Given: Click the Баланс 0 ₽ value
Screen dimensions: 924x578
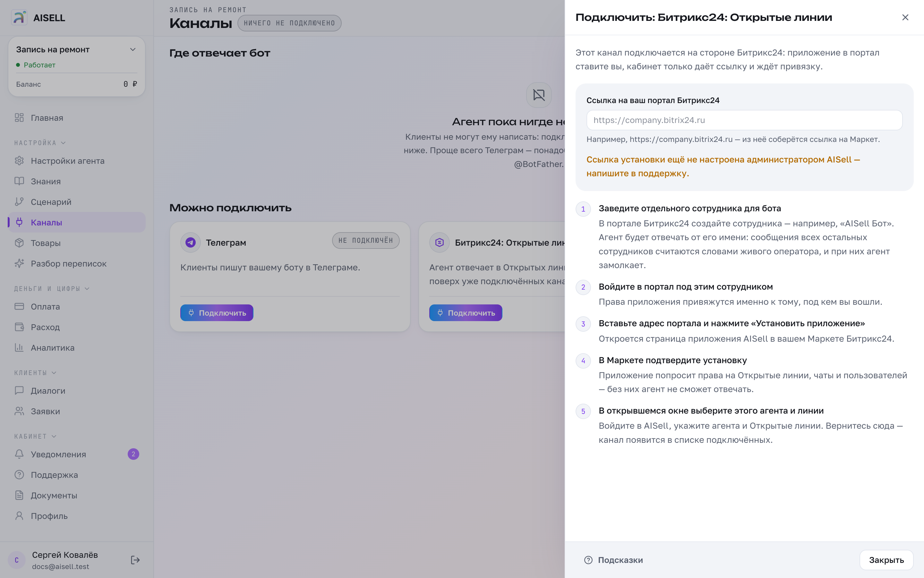Looking at the screenshot, I should coord(130,84).
